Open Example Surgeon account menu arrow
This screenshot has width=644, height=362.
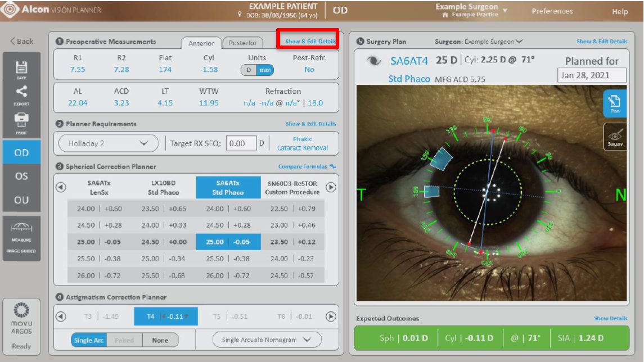pos(505,10)
